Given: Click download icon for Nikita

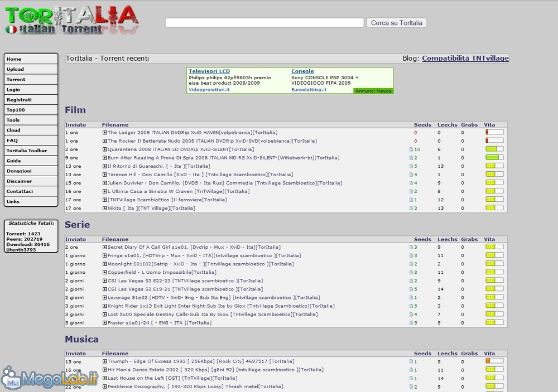Looking at the screenshot, I should 411,209.
